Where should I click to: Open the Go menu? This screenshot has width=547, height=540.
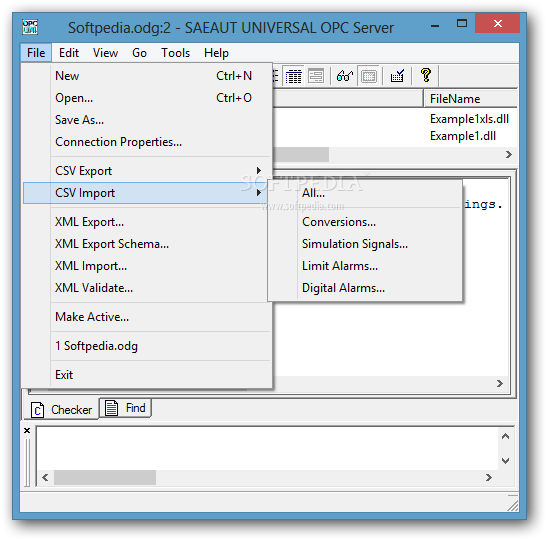[x=139, y=53]
